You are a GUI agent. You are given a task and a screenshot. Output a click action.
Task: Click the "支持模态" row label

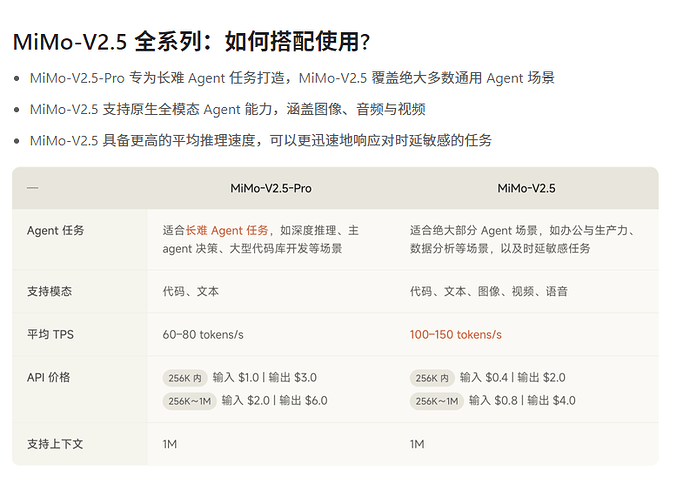[49, 291]
